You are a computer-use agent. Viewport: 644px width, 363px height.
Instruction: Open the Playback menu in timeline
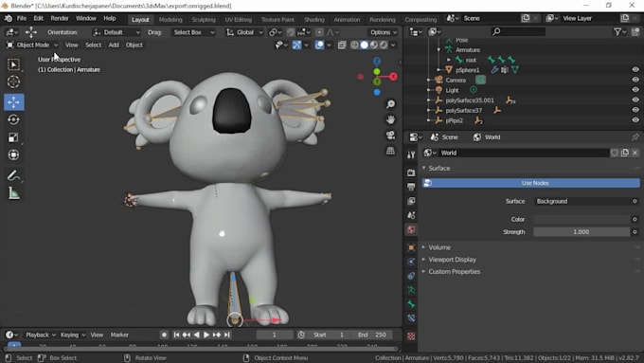tap(40, 335)
